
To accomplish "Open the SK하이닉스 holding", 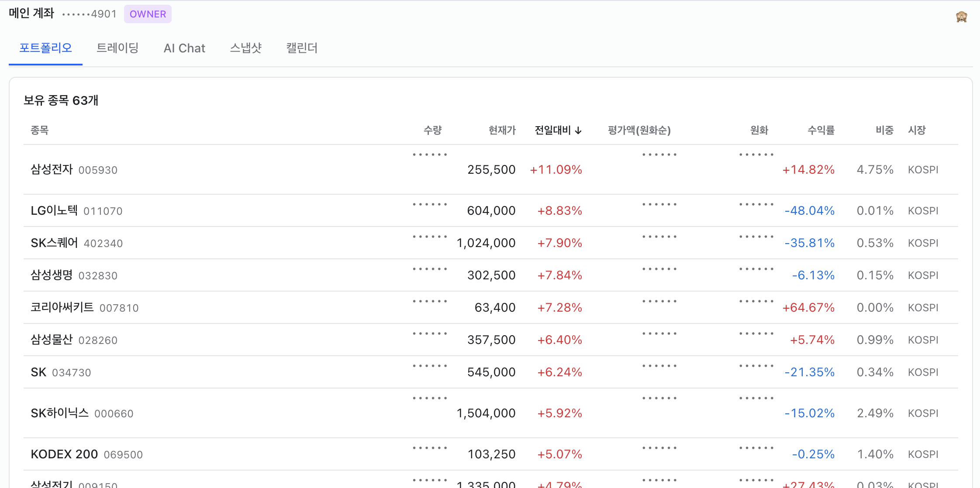I will coord(491,413).
